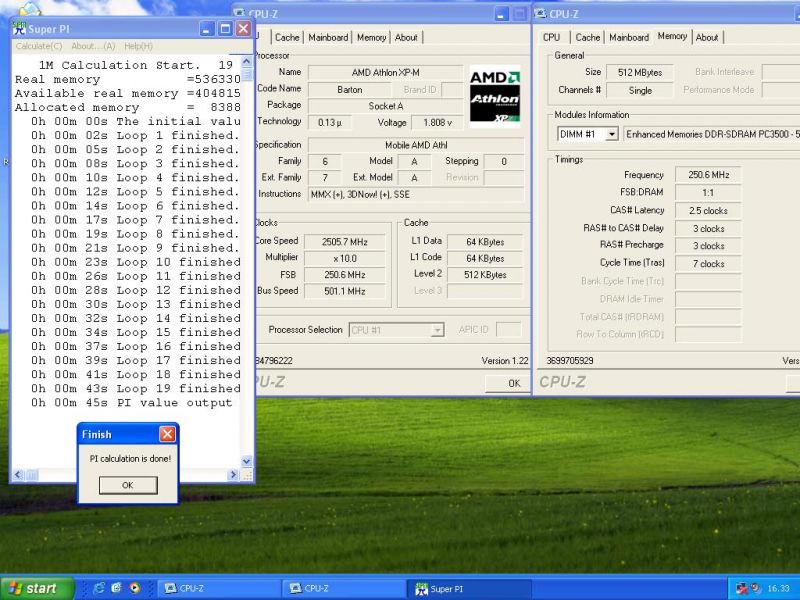
Task: Open the volume icon in system tray
Action: (755, 588)
